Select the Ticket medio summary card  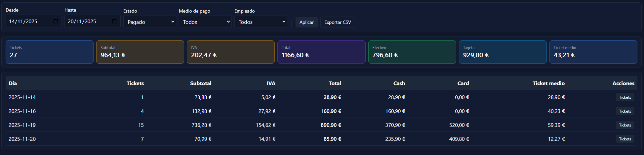click(x=593, y=52)
